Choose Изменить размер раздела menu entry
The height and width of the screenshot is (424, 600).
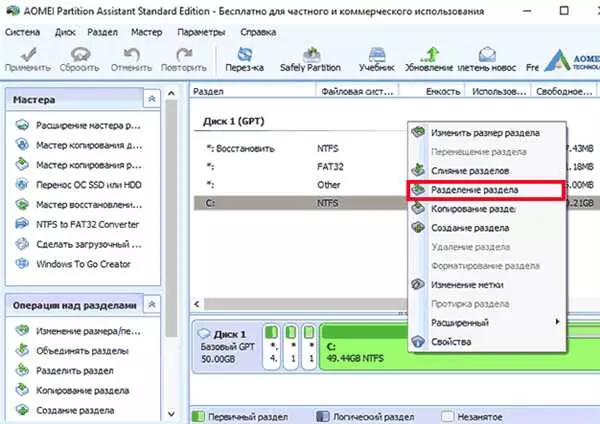[487, 133]
